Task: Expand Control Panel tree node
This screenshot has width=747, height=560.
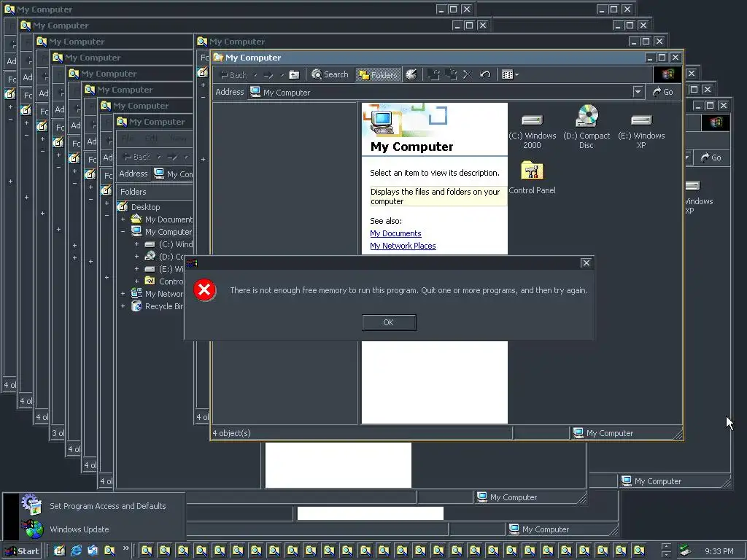Action: pos(136,281)
